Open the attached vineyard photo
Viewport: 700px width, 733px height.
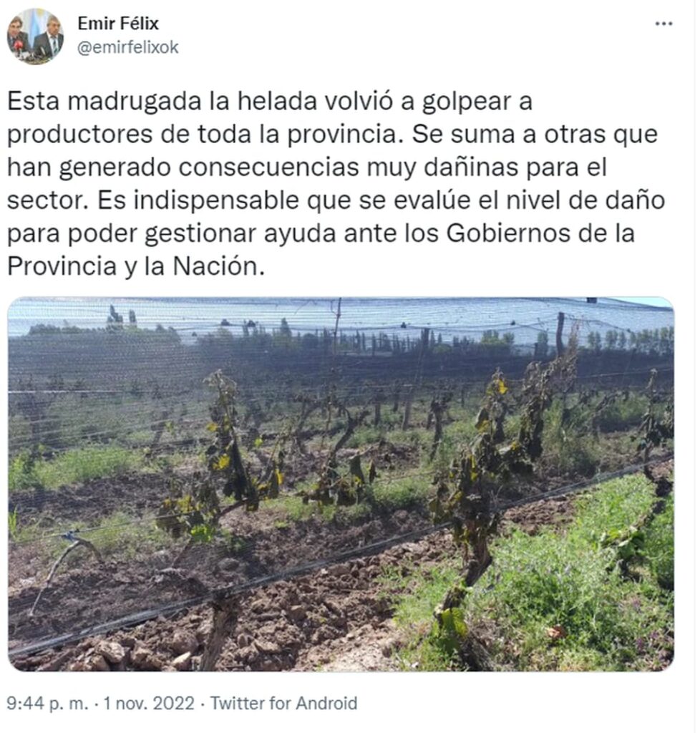click(341, 484)
